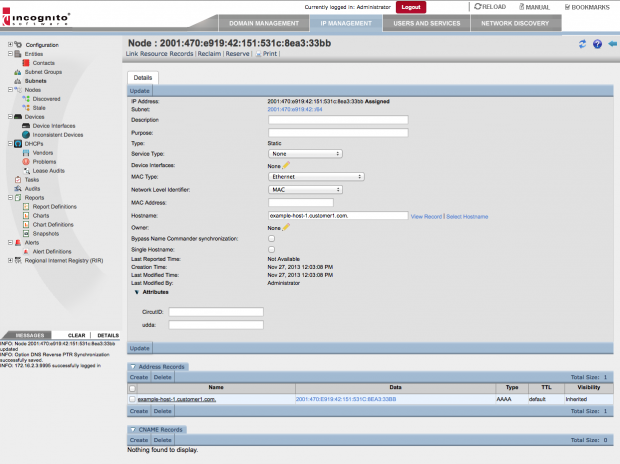Screen dimensions: 620x464
Task: Collapse the Attributes section triangle
Action: coord(137,292)
